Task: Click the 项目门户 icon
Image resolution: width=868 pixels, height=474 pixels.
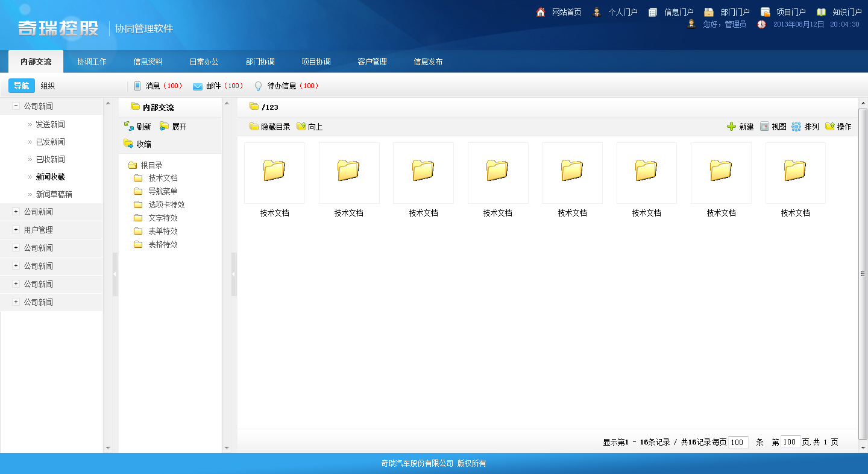Action: click(766, 11)
